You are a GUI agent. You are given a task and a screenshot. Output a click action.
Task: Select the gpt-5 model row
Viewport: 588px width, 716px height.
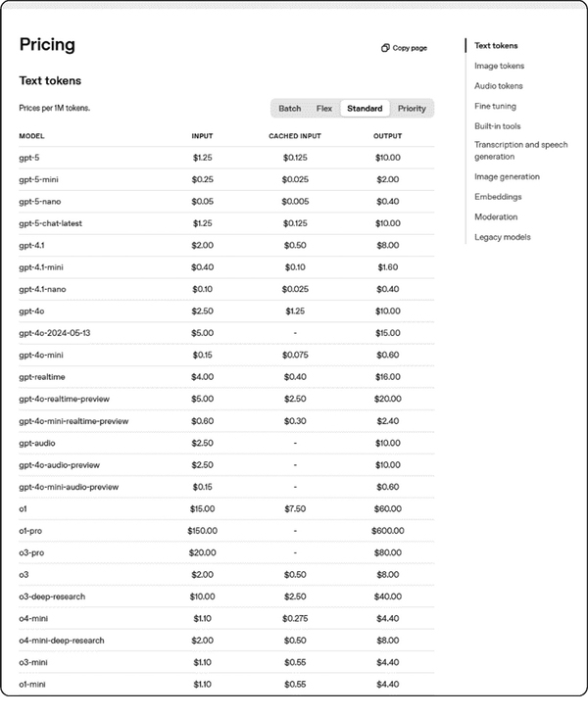click(x=226, y=158)
